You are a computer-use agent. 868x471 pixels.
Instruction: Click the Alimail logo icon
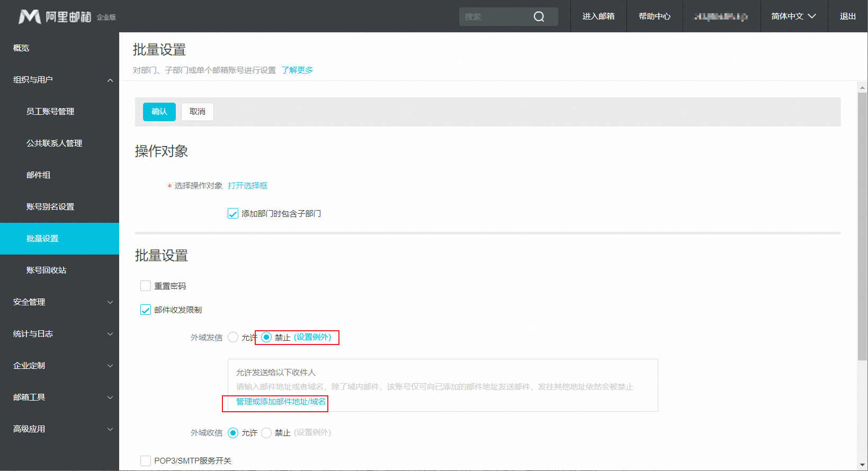coord(30,16)
